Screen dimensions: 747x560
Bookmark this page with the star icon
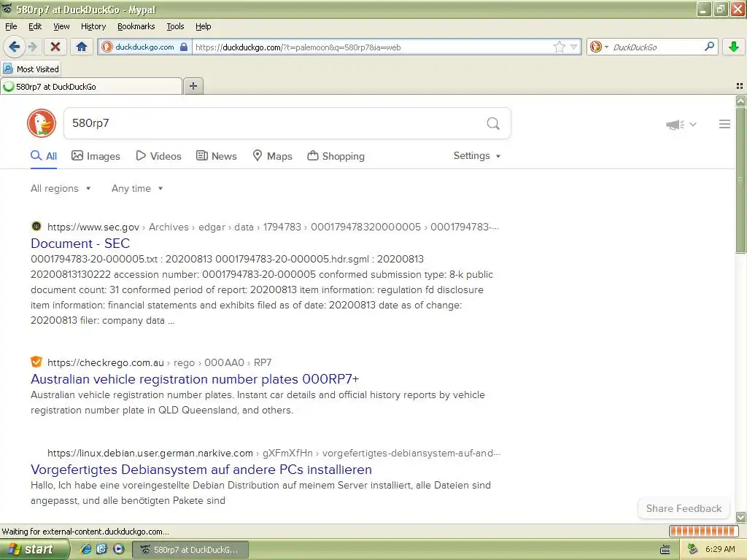559,47
